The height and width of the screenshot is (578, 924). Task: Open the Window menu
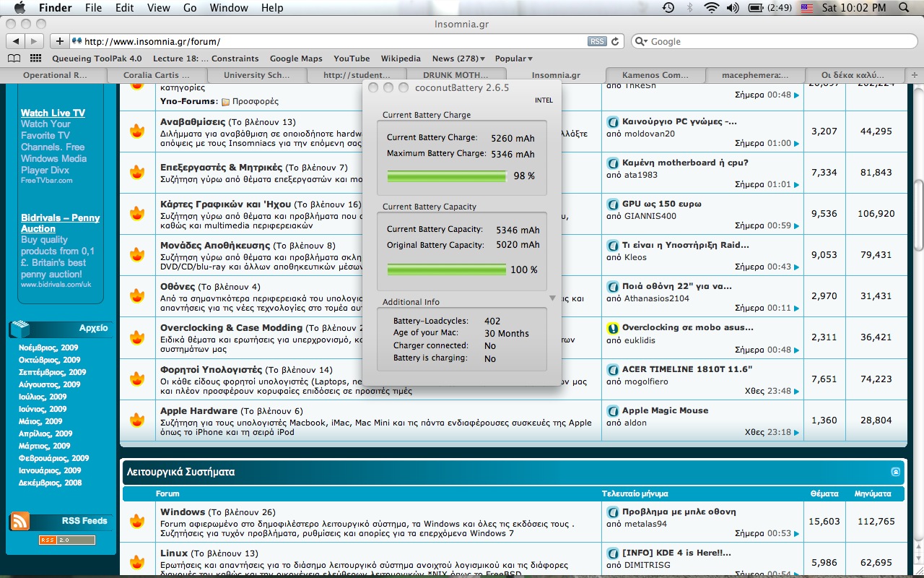click(x=229, y=8)
